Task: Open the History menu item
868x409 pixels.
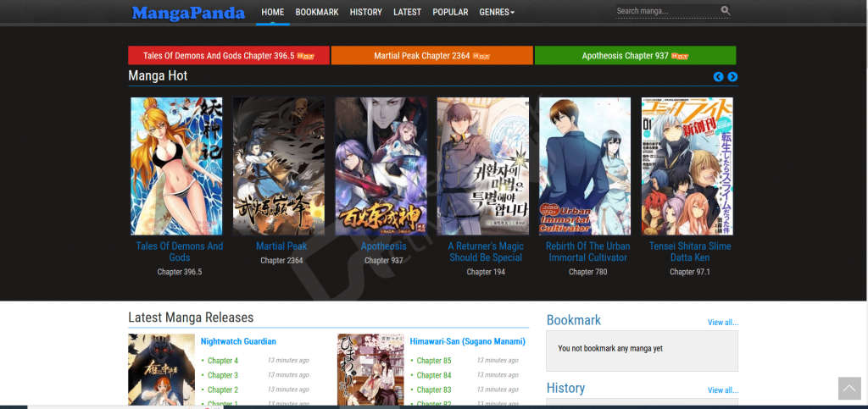Action: click(x=366, y=12)
